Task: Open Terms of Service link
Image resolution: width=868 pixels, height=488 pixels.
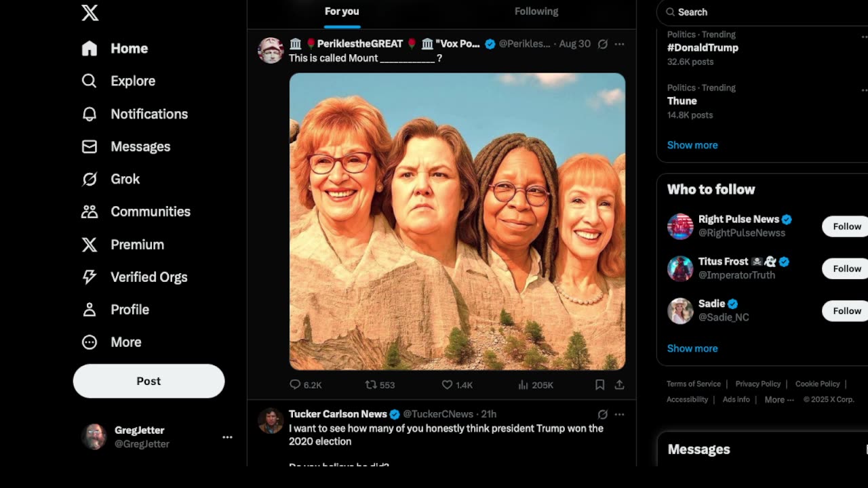Action: point(694,384)
